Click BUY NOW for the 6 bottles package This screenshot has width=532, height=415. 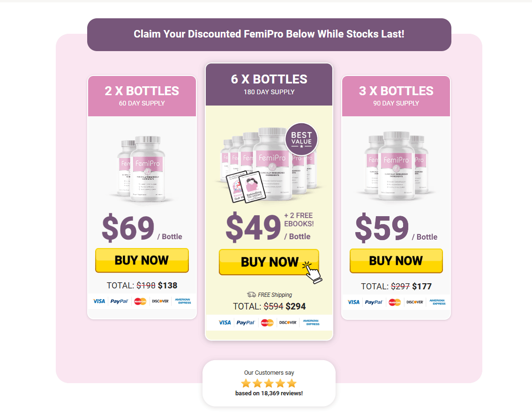[x=269, y=262]
